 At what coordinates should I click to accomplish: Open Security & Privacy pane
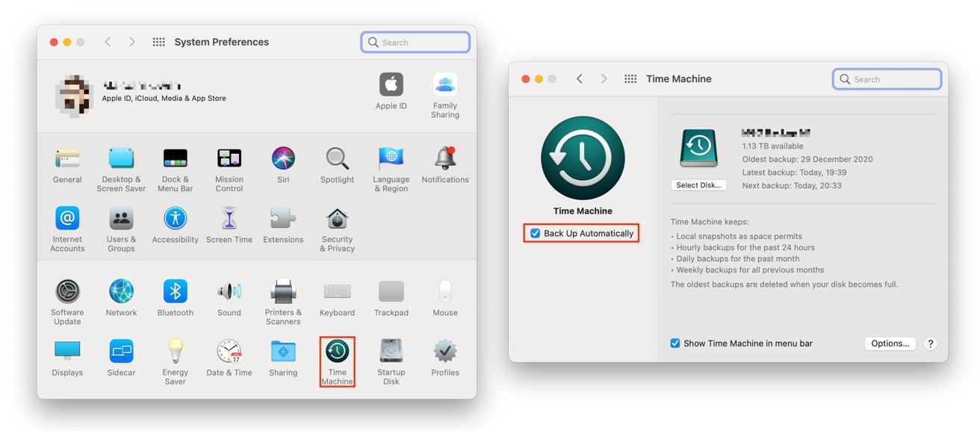(337, 218)
